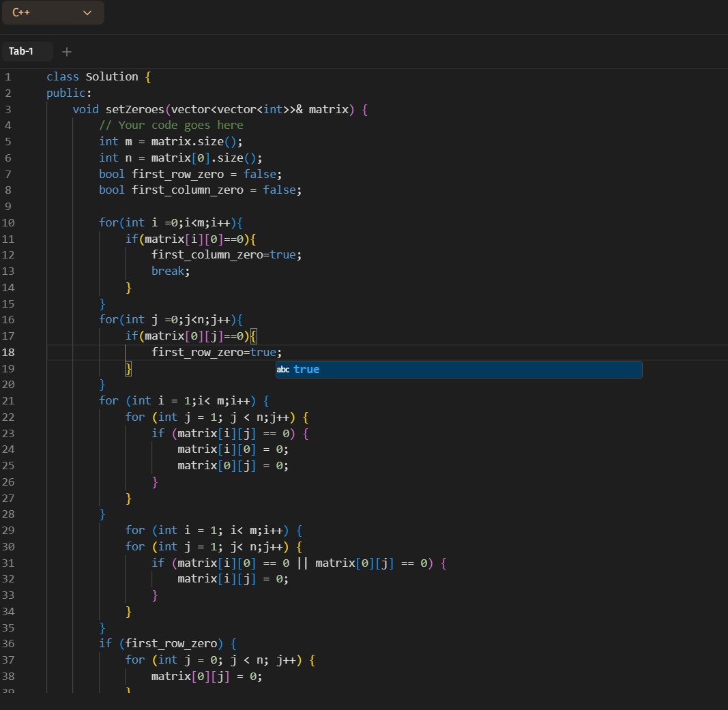728x710 pixels.
Task: Click the 'public:' line
Action: coord(69,93)
